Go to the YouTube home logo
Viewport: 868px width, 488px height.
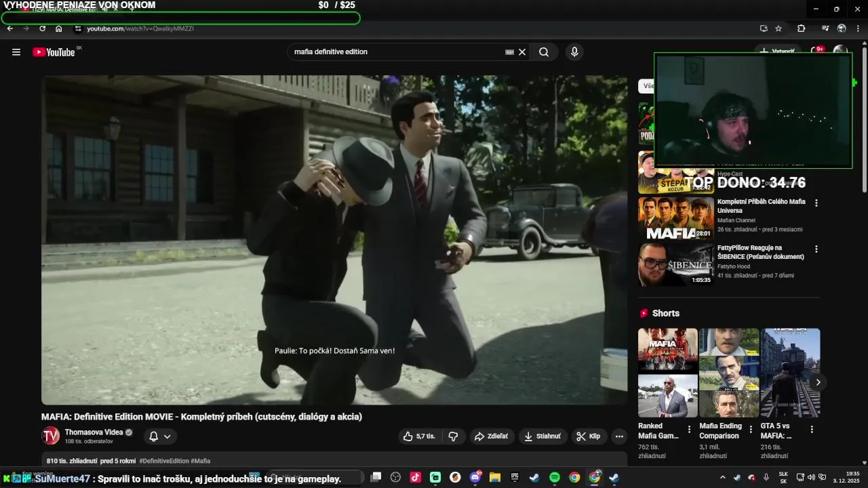(54, 52)
